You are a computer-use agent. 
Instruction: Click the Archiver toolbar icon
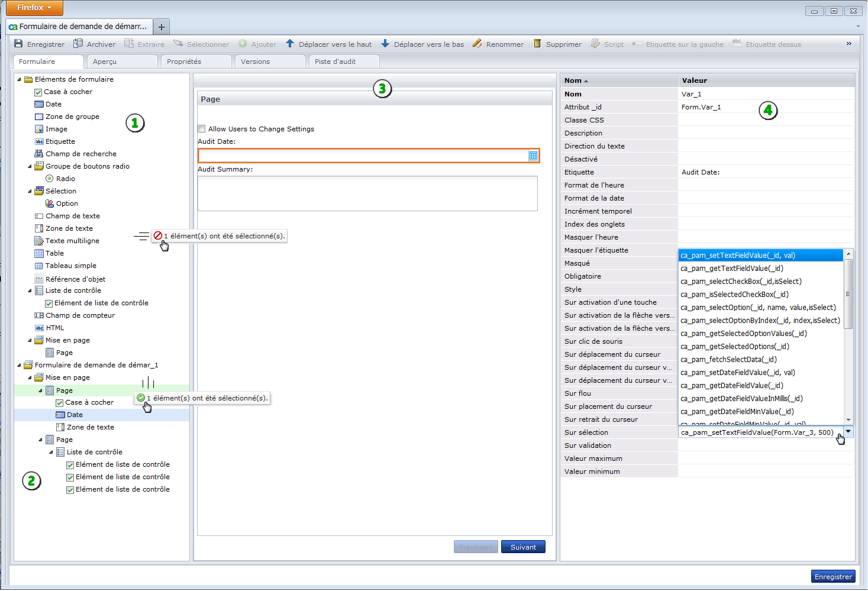point(78,44)
